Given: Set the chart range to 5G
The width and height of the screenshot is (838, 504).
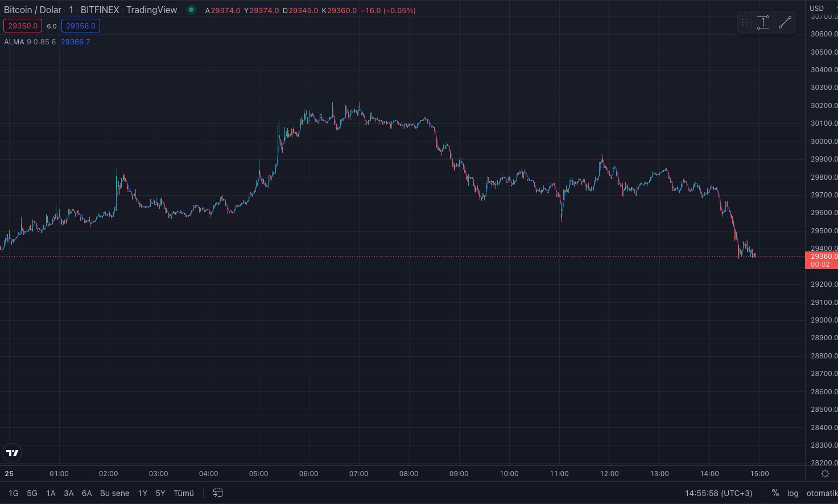Looking at the screenshot, I should tap(32, 493).
